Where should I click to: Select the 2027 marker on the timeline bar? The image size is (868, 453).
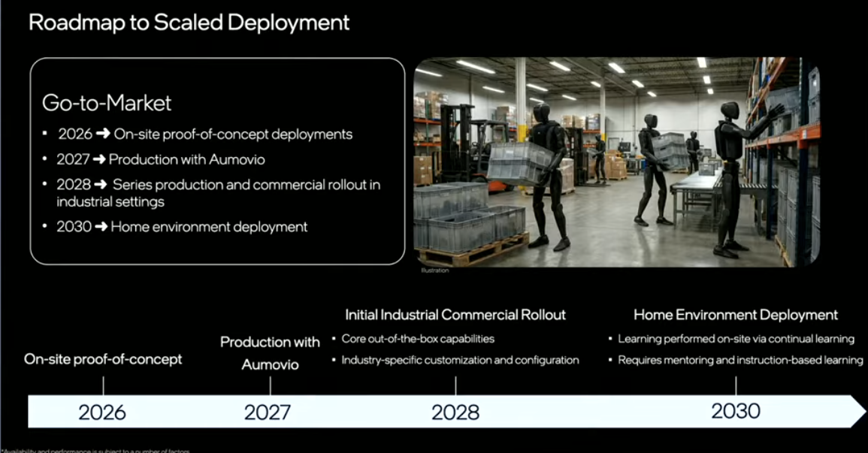tap(268, 412)
